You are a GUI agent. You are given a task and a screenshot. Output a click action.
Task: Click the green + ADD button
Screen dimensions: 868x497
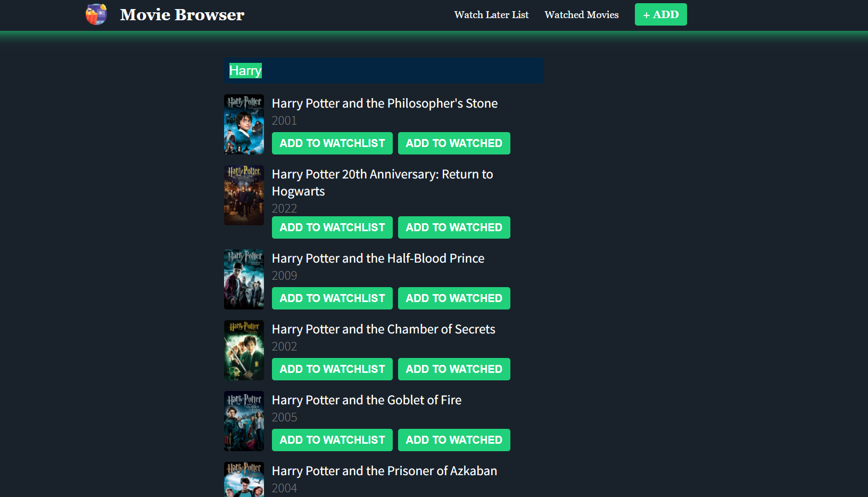[660, 14]
